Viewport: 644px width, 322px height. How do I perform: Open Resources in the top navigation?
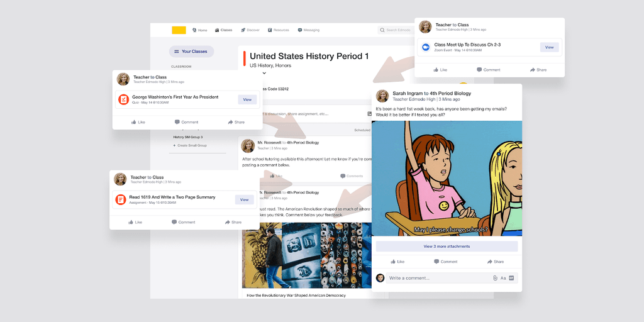pos(279,30)
